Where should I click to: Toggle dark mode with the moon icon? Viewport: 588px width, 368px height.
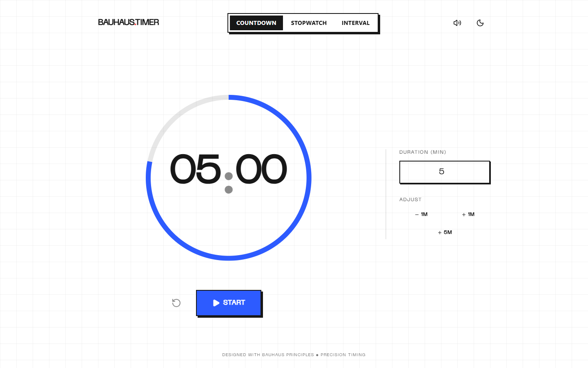click(x=480, y=23)
